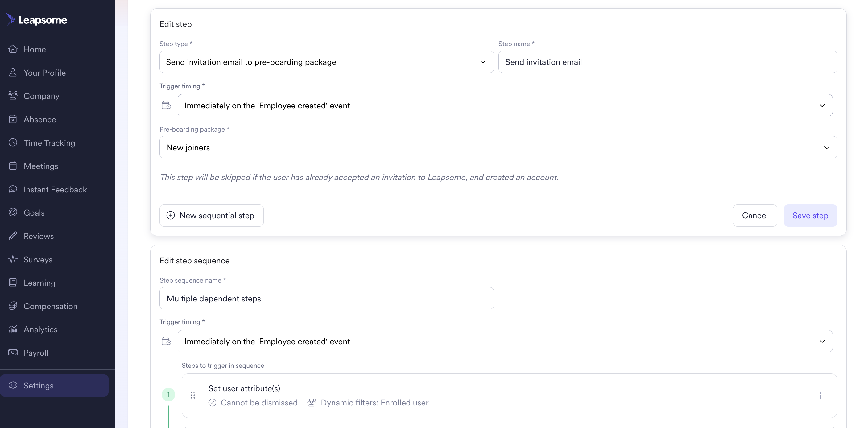Screen dimensions: 868x428
Task: Click the Cancel button
Action: pyautogui.click(x=755, y=216)
